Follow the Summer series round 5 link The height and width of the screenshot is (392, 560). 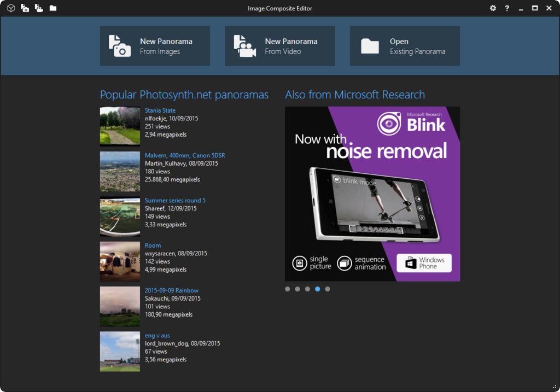pyautogui.click(x=175, y=201)
